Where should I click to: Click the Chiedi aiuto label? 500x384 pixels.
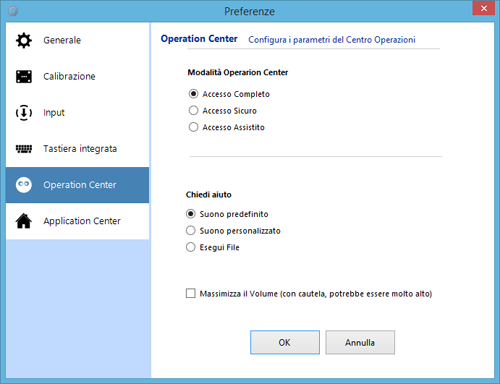tap(209, 195)
